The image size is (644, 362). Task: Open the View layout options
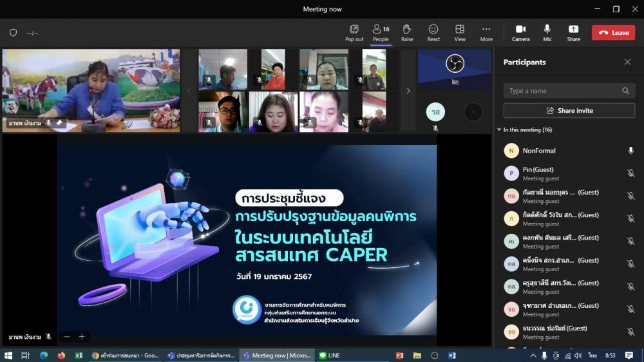(x=460, y=33)
